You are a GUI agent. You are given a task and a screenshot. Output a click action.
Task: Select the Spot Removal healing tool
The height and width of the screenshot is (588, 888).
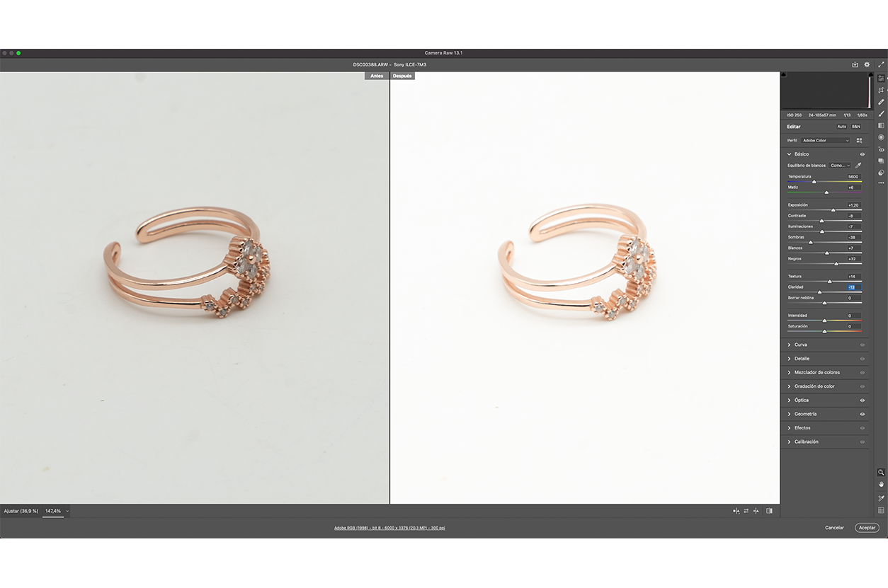(881, 102)
